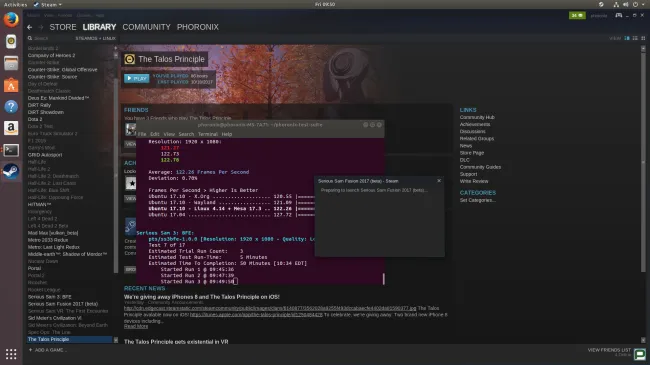Switch library to detail view icon
650x365 pixels.
(627, 38)
